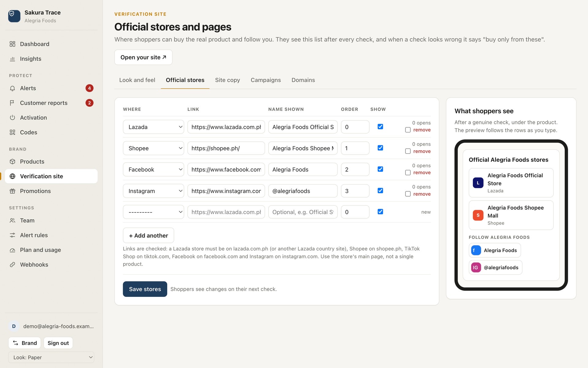The image size is (588, 368).
Task: Click the Activation power icon
Action: pos(12,117)
